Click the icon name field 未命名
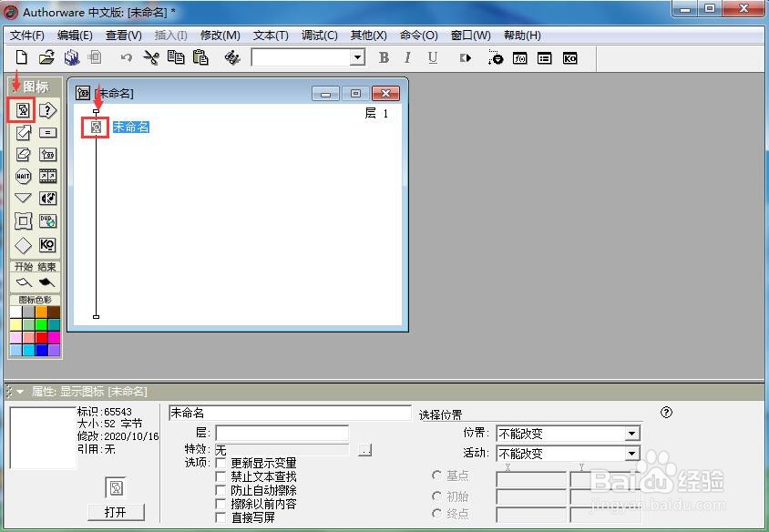 pyautogui.click(x=290, y=413)
